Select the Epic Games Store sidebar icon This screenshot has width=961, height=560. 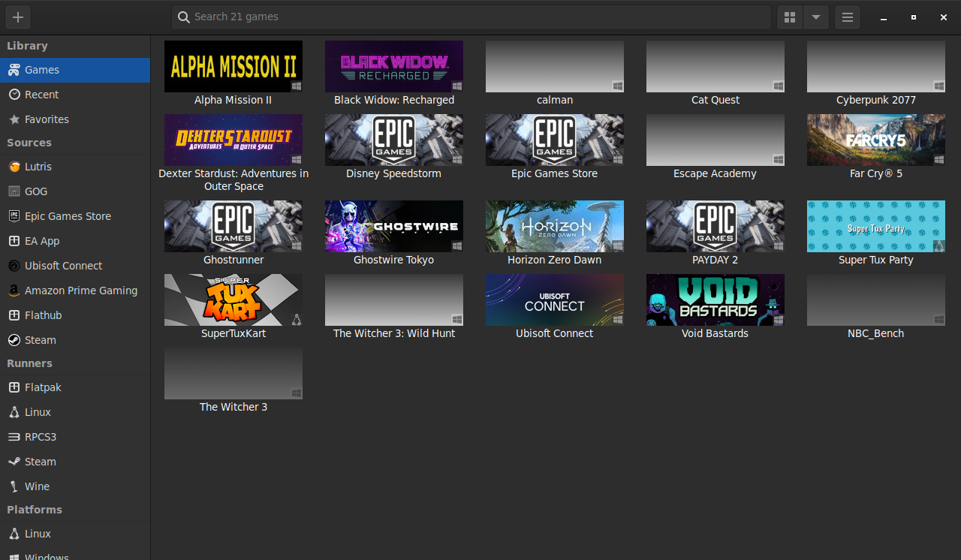pyautogui.click(x=14, y=216)
